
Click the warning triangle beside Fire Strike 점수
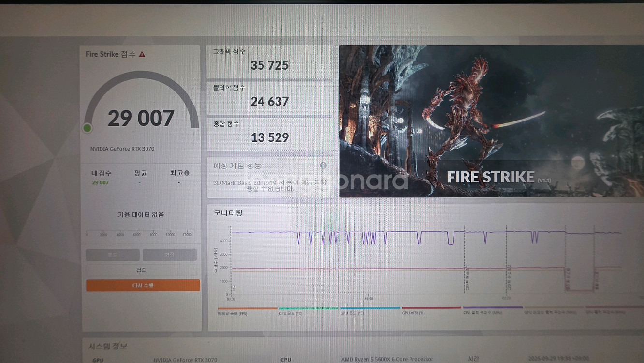point(142,55)
